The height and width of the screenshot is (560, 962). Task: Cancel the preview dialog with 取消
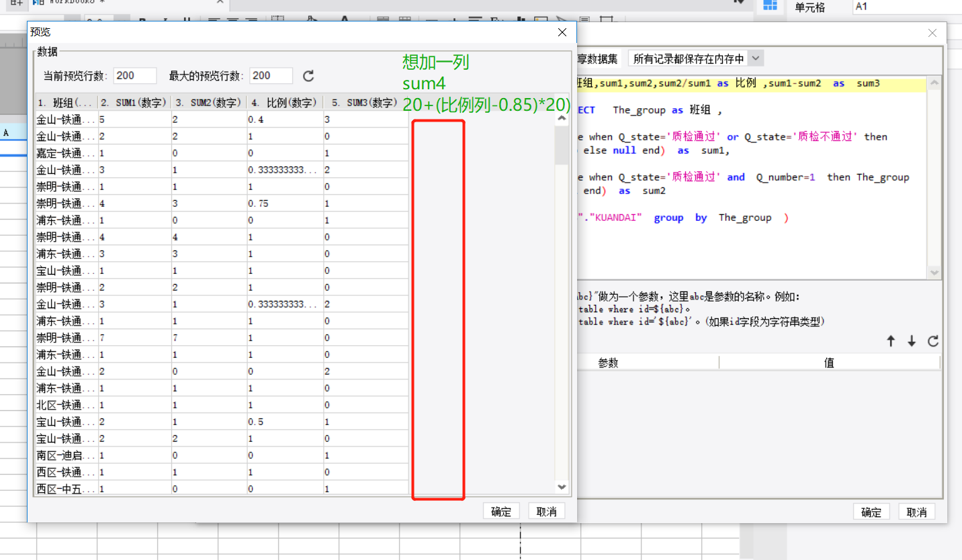click(546, 511)
